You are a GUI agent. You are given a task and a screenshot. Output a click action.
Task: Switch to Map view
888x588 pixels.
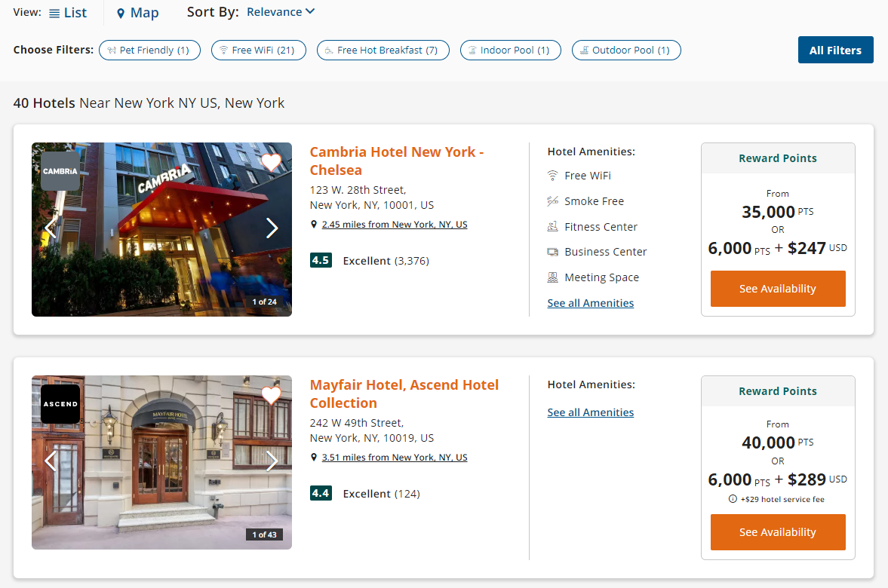[137, 13]
